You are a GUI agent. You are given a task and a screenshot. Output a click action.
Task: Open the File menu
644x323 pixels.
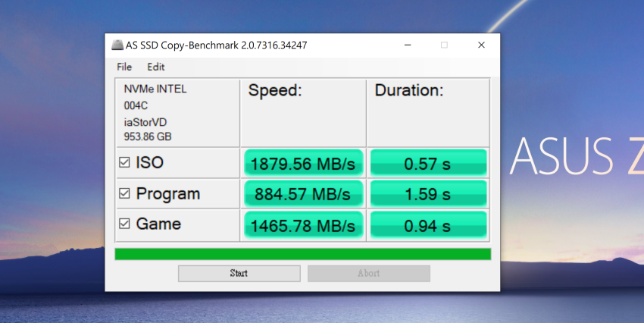(x=124, y=67)
